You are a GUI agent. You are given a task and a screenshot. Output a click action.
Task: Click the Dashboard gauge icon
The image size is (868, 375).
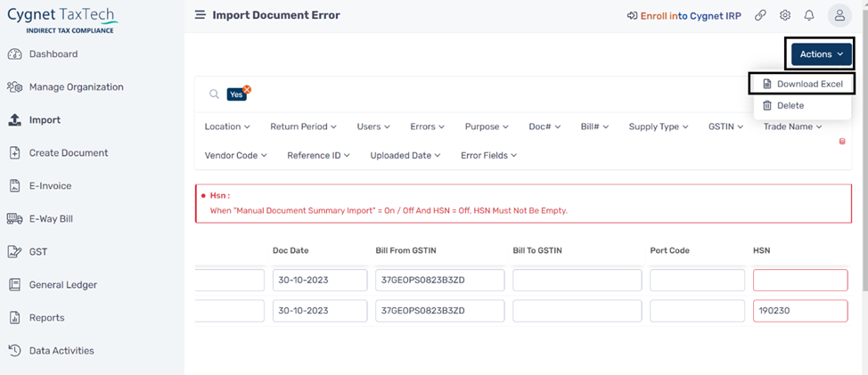[x=14, y=54]
